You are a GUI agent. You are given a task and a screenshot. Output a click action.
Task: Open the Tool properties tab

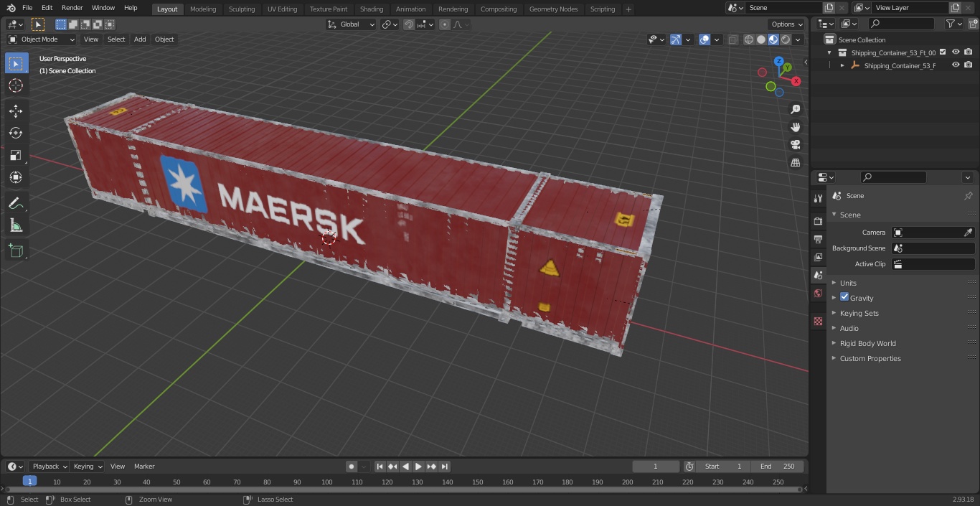818,199
